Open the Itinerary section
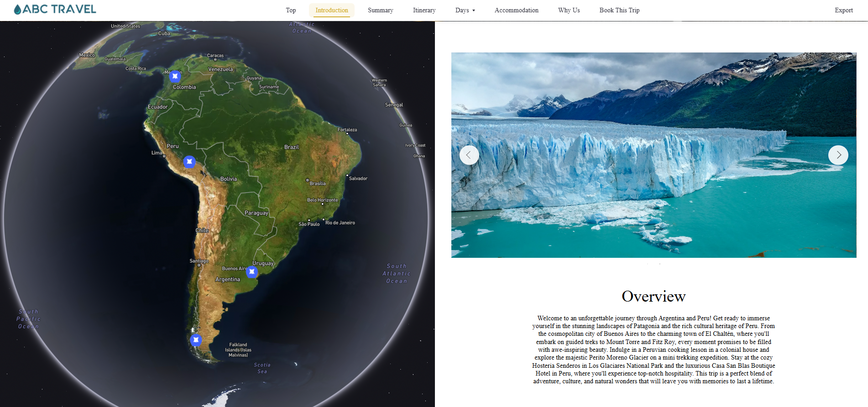The image size is (868, 407). 424,10
